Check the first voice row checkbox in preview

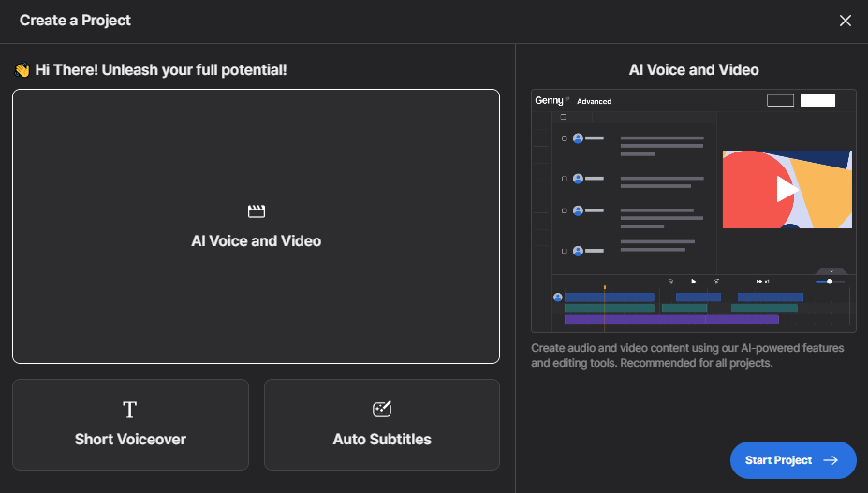tap(564, 138)
